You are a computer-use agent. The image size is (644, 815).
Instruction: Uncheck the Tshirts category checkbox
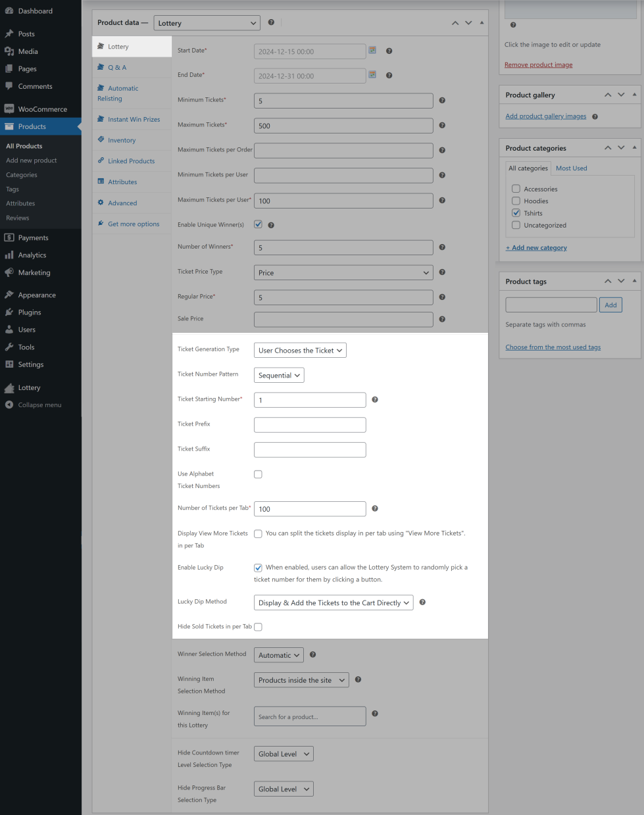click(516, 212)
